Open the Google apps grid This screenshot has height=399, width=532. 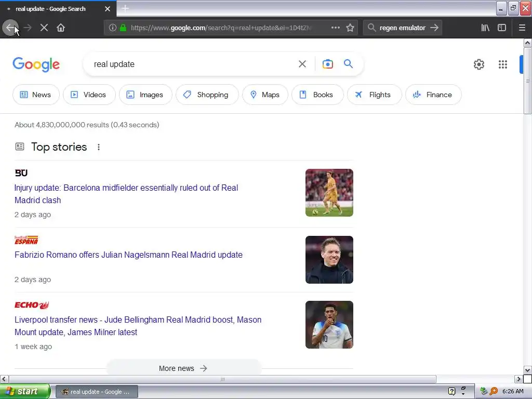click(503, 64)
